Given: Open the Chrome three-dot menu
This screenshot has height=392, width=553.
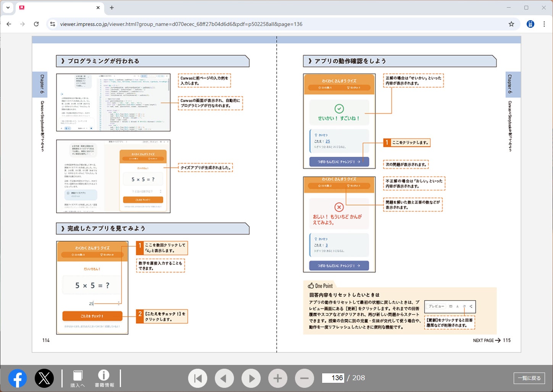Looking at the screenshot, I should 544,24.
